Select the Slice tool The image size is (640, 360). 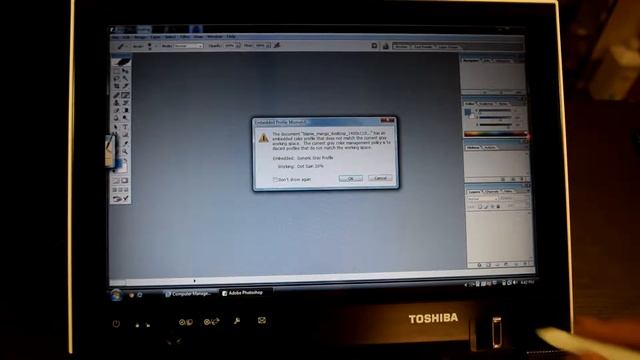(125, 86)
